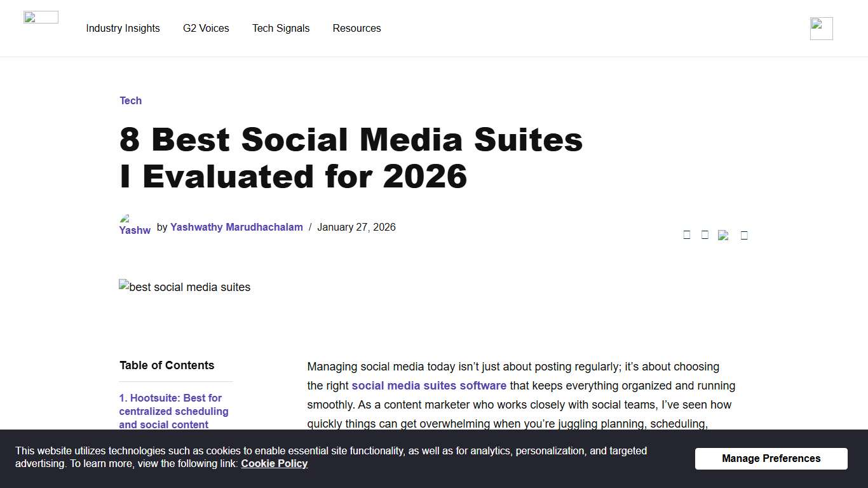
Task: Expand the Resources navigation dropdown
Action: click(356, 28)
